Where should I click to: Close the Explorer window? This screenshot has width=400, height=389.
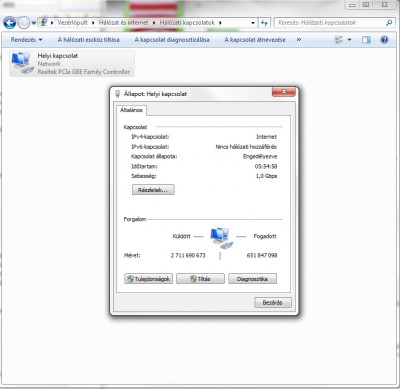384,5
